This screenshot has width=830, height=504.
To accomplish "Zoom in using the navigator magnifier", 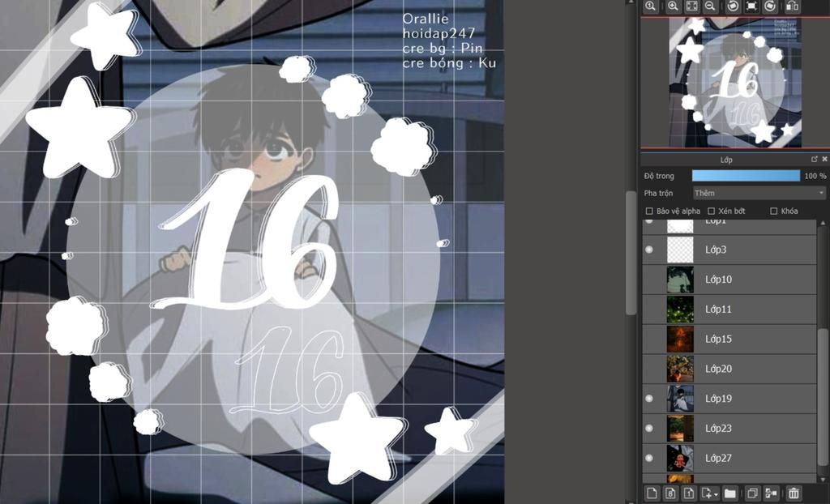I will 673,6.
